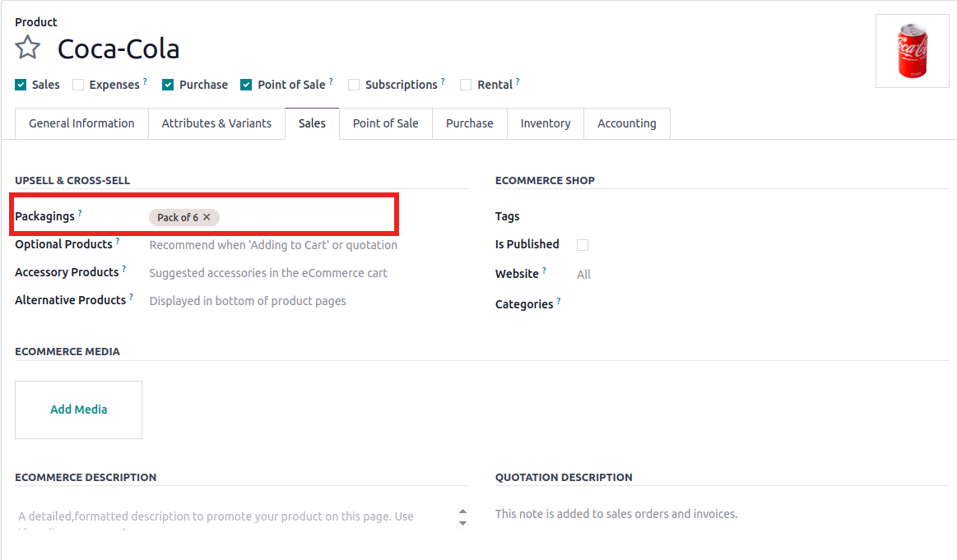Uncheck the Sales checkbox
This screenshot has width=957, height=560.
click(x=21, y=85)
